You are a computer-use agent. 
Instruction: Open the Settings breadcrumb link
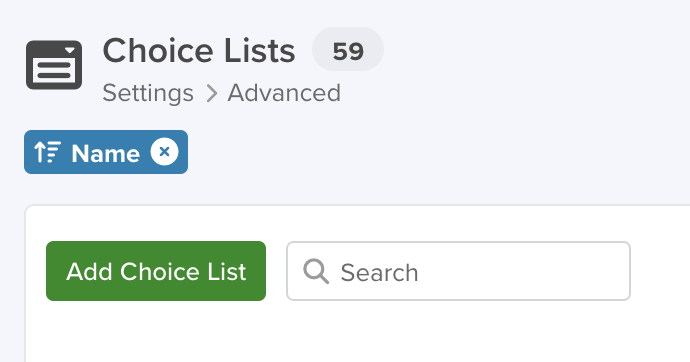point(148,93)
